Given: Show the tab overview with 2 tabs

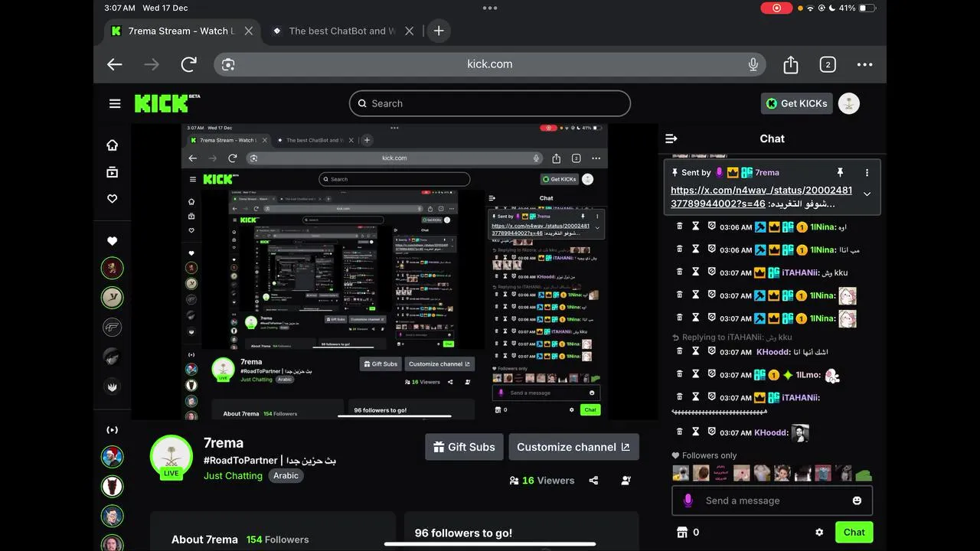Looking at the screenshot, I should 828,64.
